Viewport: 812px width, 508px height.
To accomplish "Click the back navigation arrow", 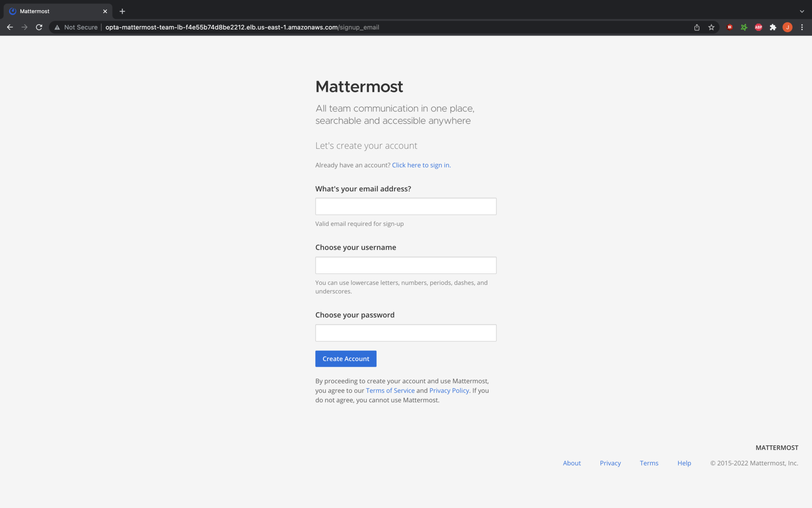I will click(x=10, y=27).
